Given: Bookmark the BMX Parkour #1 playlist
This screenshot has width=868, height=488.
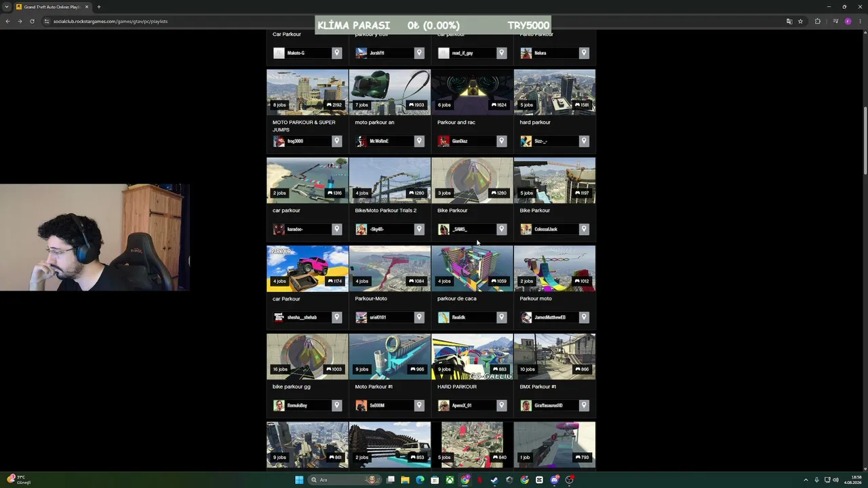Looking at the screenshot, I should pyautogui.click(x=584, y=405).
